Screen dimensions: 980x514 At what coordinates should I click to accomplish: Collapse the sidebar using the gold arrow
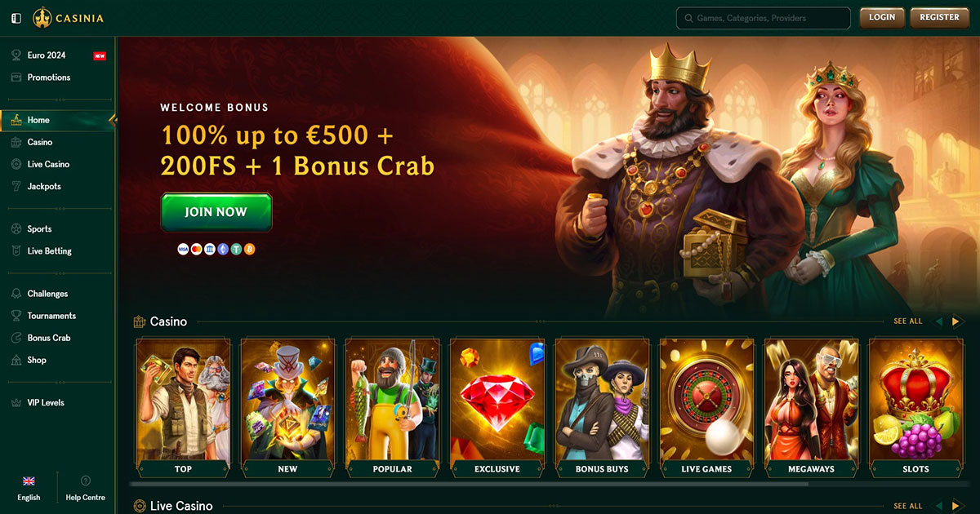(113, 120)
